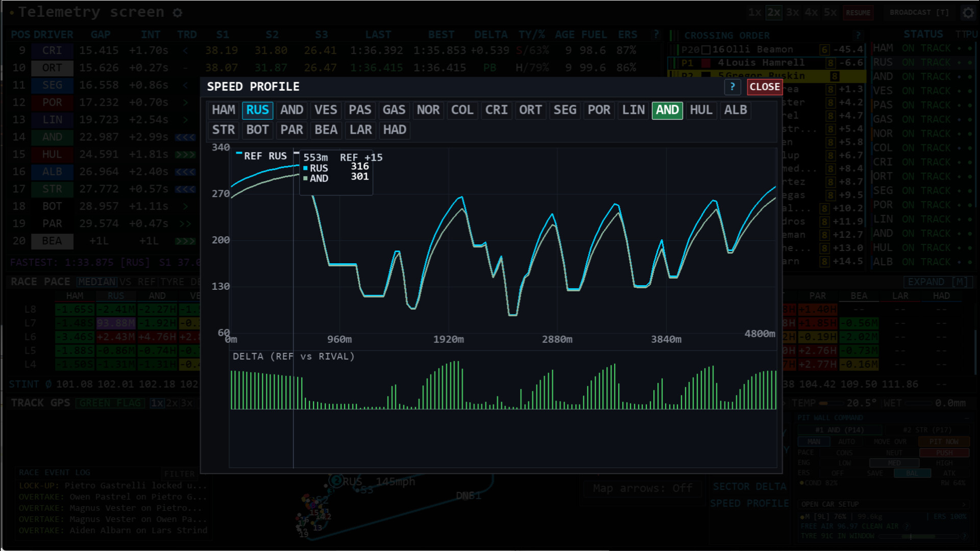Select HAD driver tab in Speed Profile
980x551 pixels.
click(x=395, y=130)
